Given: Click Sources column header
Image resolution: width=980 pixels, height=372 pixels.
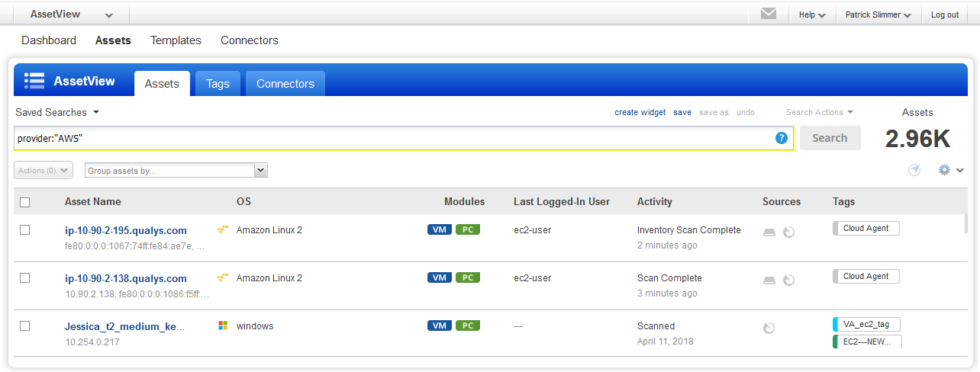Looking at the screenshot, I should tap(782, 202).
